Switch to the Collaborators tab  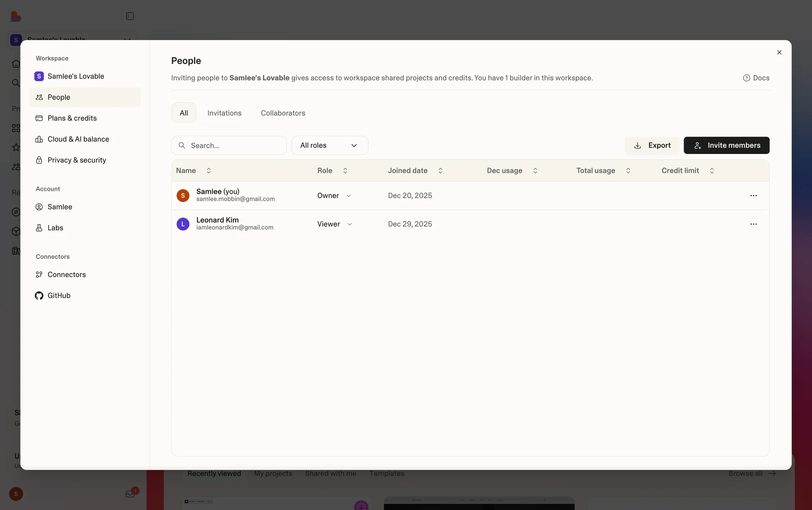(283, 113)
